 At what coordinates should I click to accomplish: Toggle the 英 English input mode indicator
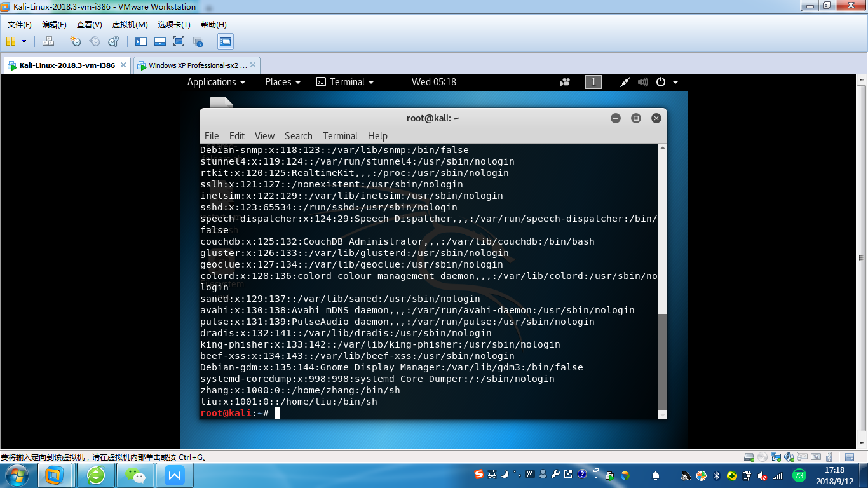coord(492,474)
